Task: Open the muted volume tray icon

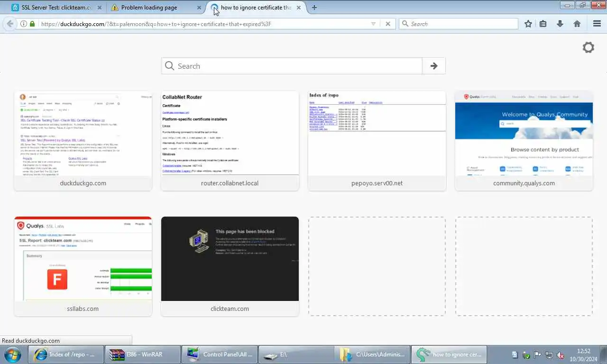Action: click(561, 355)
